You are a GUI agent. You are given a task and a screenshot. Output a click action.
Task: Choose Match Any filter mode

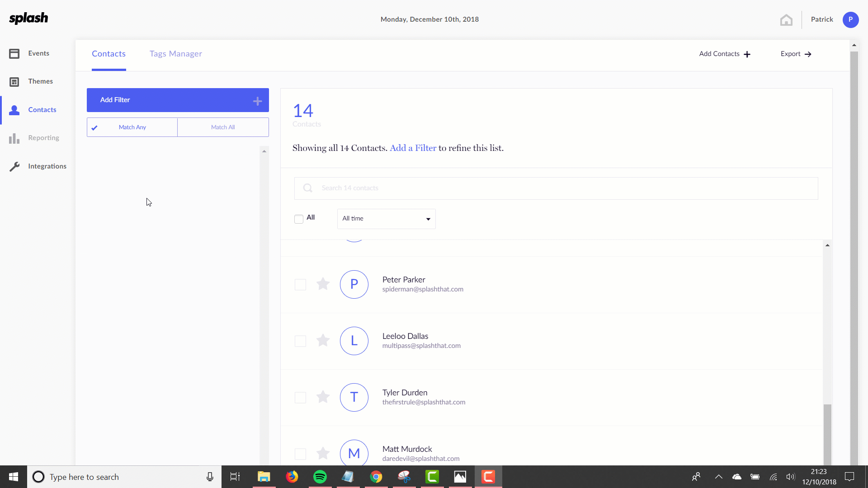coord(132,127)
